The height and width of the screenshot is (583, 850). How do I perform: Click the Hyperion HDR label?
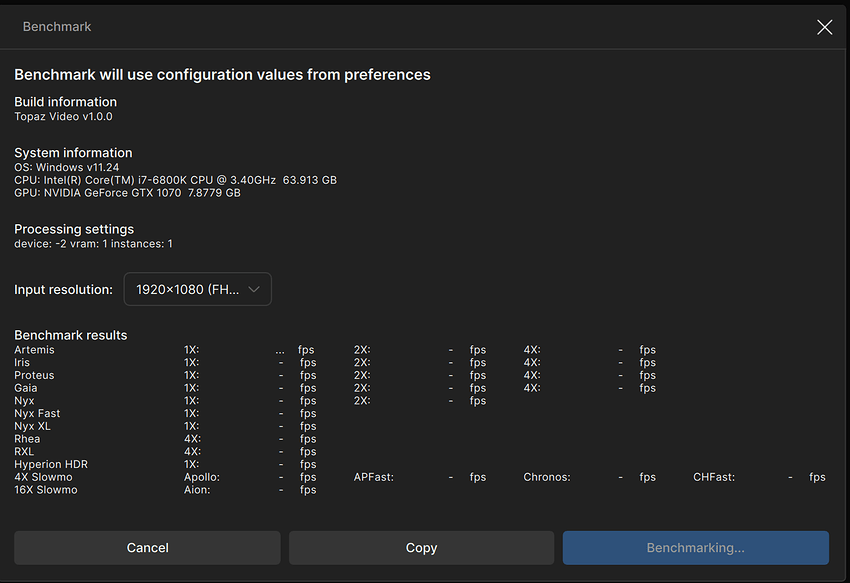51,464
